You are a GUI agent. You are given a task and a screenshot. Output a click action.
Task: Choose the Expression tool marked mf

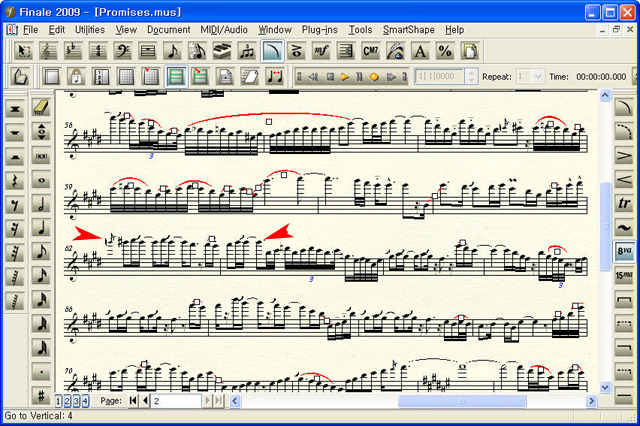pos(321,51)
